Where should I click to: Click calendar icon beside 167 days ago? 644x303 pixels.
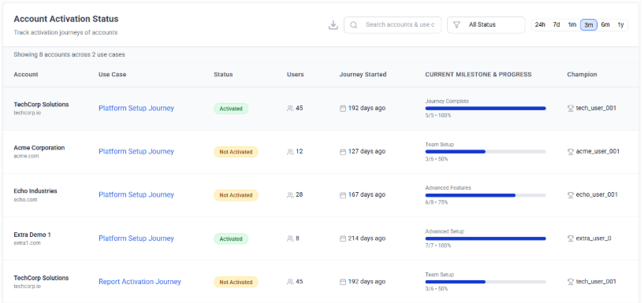[x=343, y=194]
